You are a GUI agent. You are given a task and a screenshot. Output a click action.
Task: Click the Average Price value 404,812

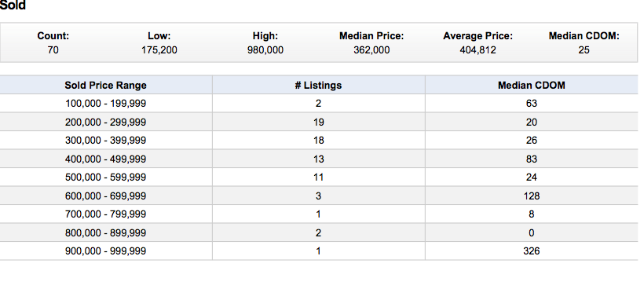(x=478, y=50)
